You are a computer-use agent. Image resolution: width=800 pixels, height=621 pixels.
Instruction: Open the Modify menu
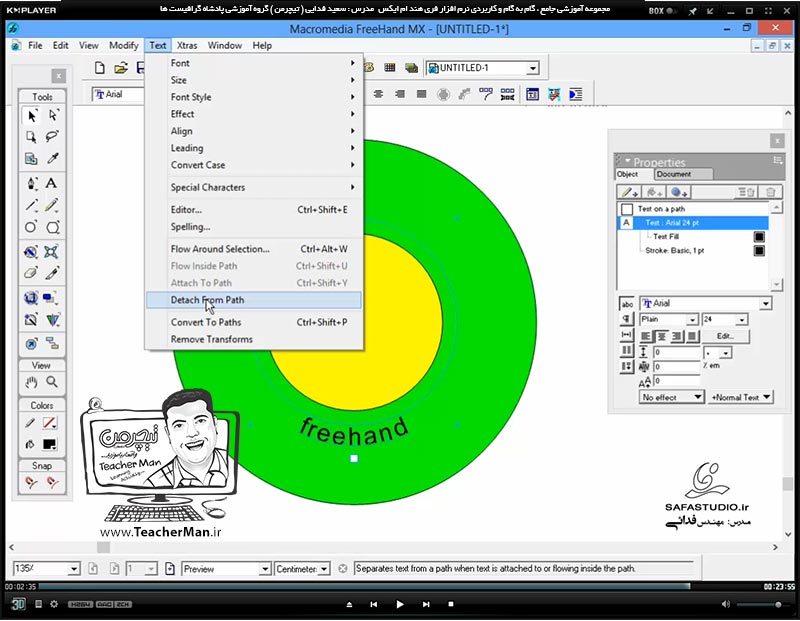(x=123, y=45)
